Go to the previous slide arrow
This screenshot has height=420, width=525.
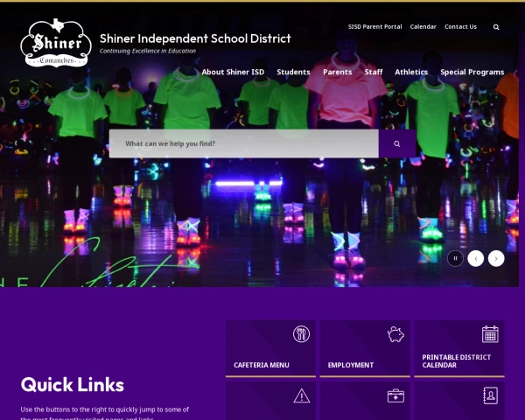476,258
